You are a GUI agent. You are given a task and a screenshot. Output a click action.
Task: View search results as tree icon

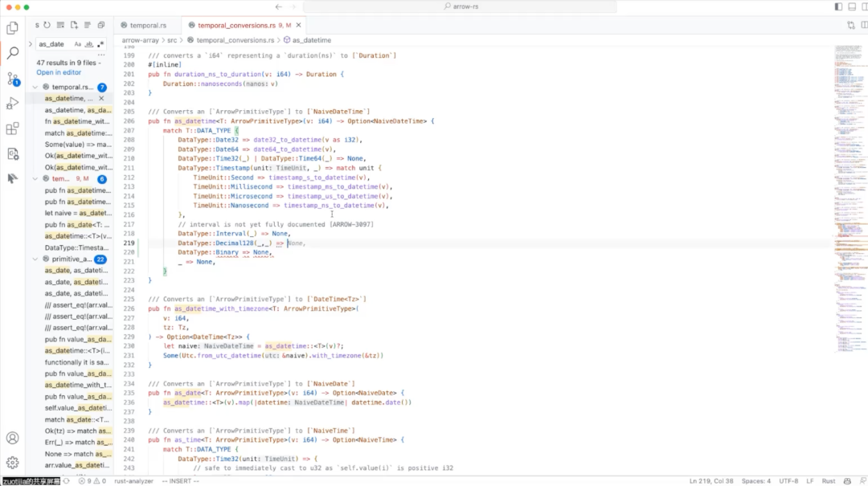[x=88, y=25]
